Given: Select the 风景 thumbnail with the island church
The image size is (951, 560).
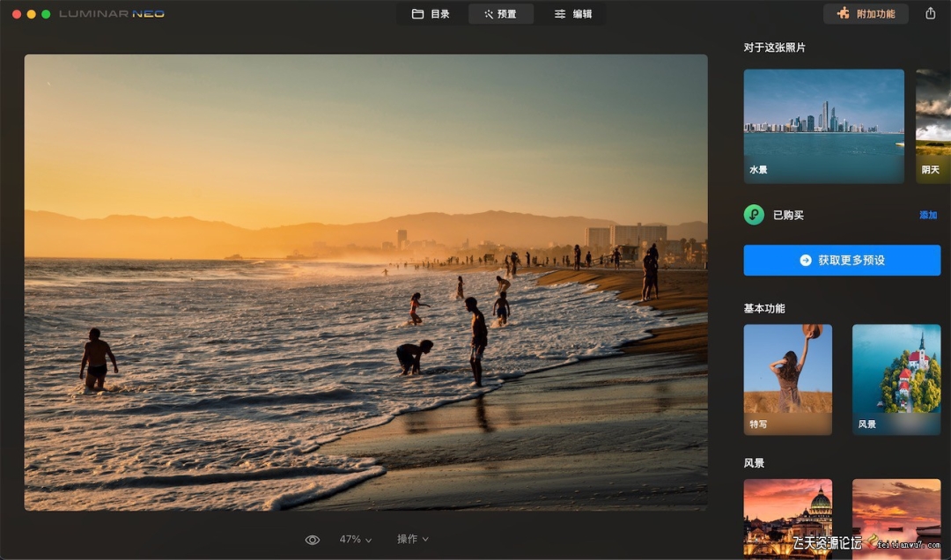Looking at the screenshot, I should [896, 379].
